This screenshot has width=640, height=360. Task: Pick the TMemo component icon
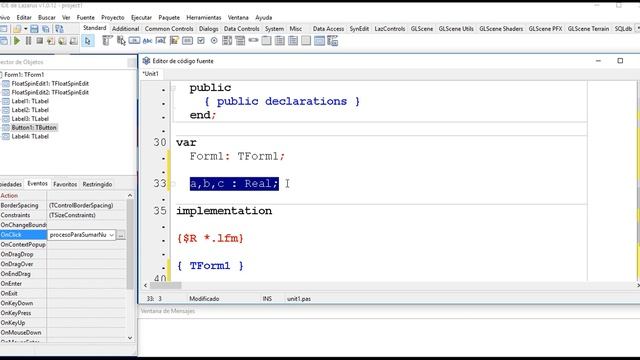[x=174, y=41]
